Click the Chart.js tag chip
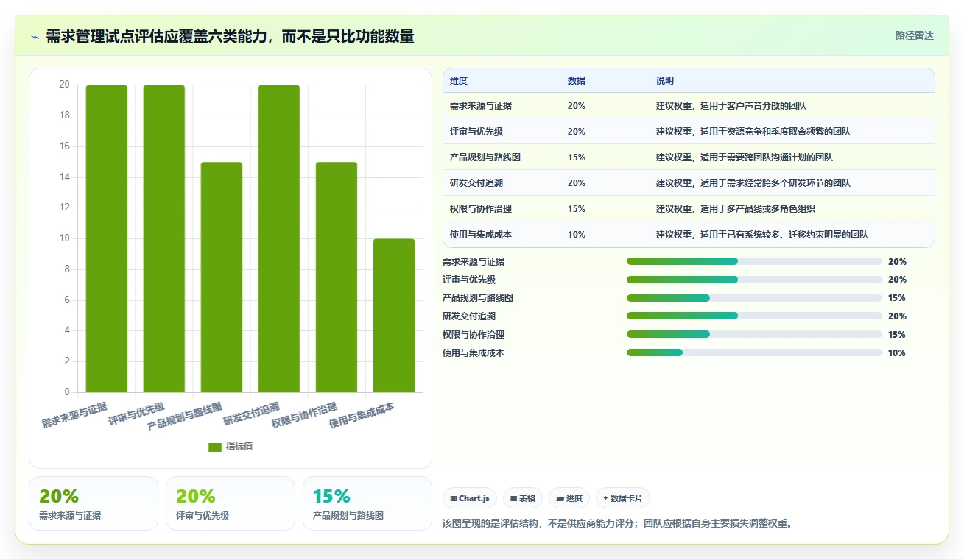The width and height of the screenshot is (964, 560). click(x=470, y=498)
